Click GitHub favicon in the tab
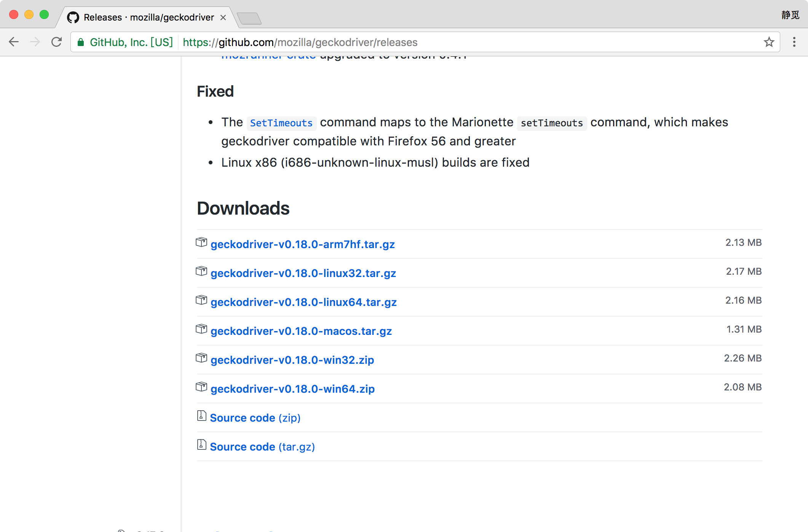Image resolution: width=808 pixels, height=532 pixels. (73, 18)
